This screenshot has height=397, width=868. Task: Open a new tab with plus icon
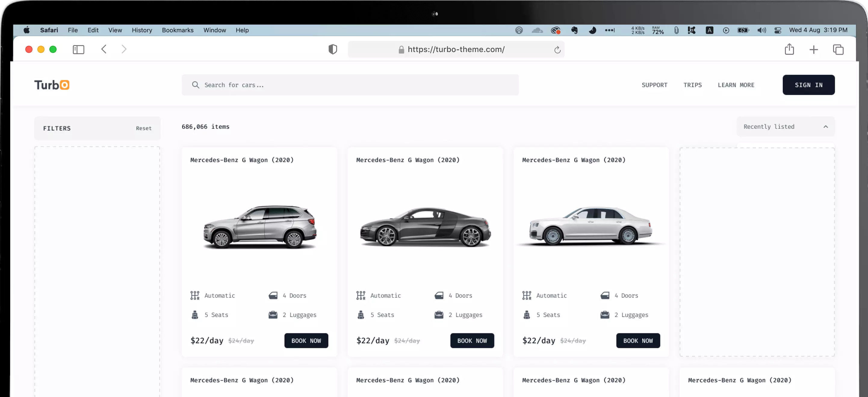tap(814, 50)
